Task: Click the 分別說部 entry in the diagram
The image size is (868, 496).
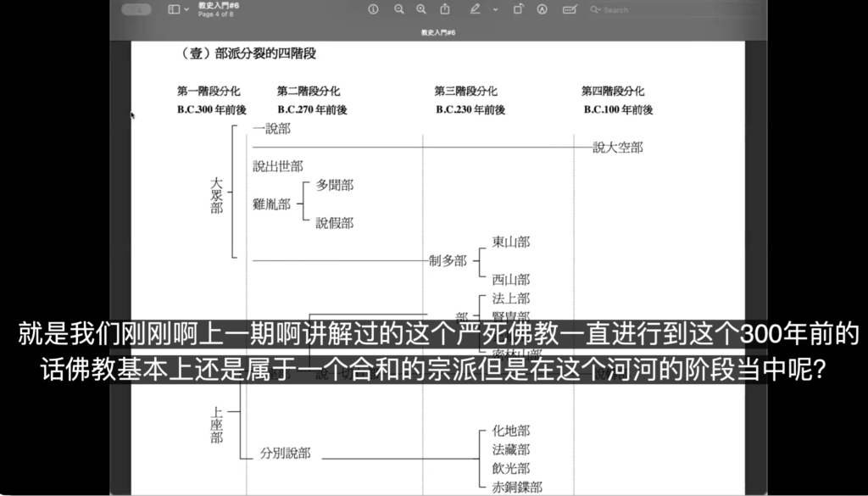Action: (286, 454)
